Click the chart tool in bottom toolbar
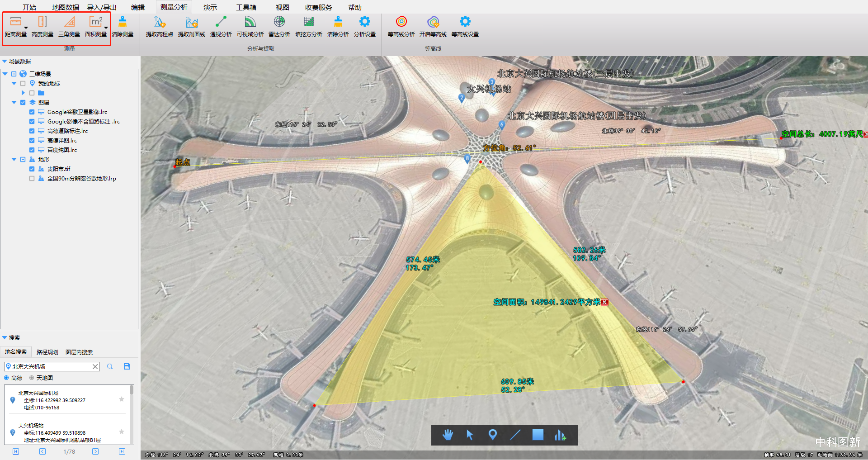 [x=560, y=435]
